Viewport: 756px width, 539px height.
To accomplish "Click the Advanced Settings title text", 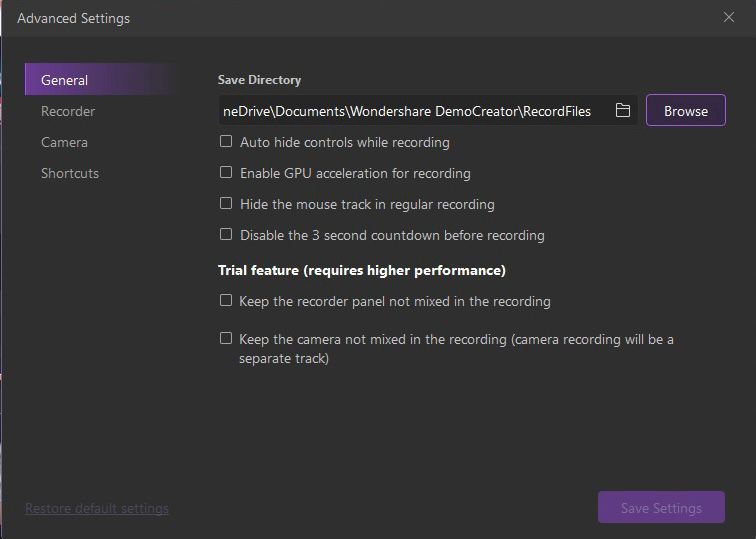I will (73, 18).
